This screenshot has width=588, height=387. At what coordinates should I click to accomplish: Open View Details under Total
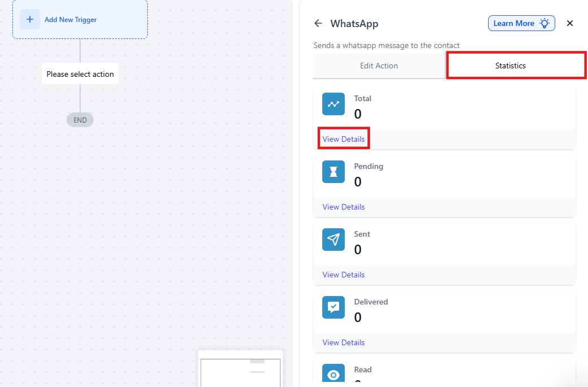pyautogui.click(x=344, y=139)
